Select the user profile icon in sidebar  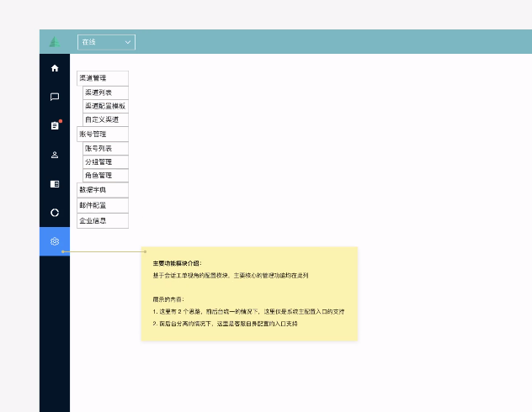tap(55, 155)
